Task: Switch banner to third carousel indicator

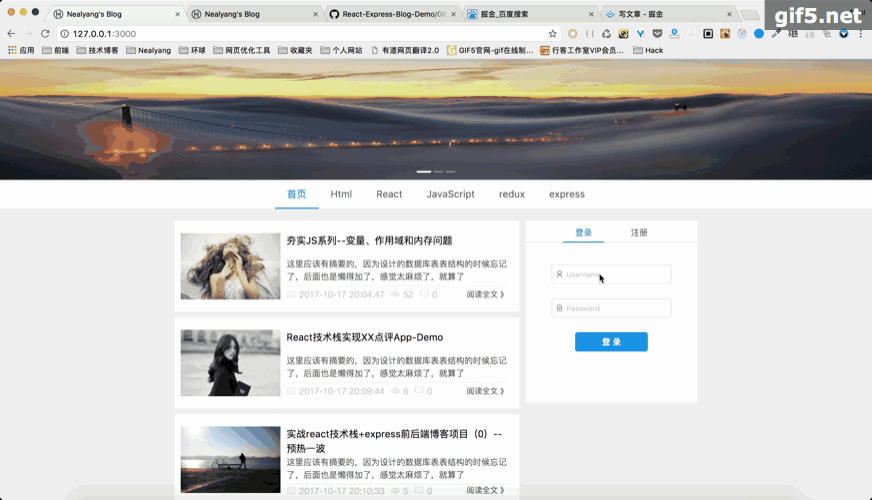Action: [x=450, y=171]
